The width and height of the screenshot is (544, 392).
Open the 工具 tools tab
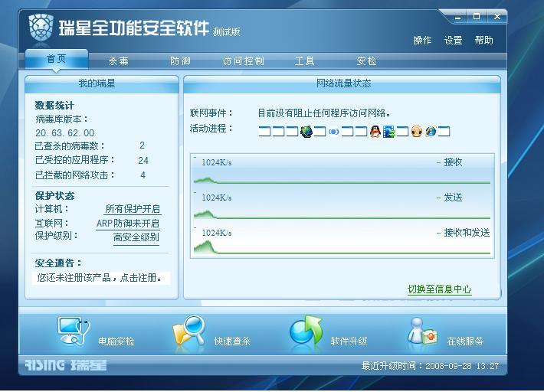point(305,61)
